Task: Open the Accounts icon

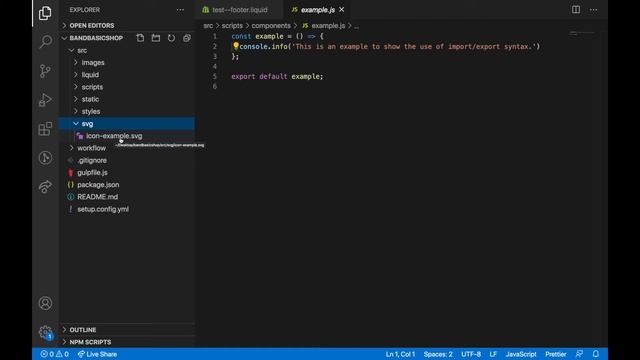Action: point(45,303)
